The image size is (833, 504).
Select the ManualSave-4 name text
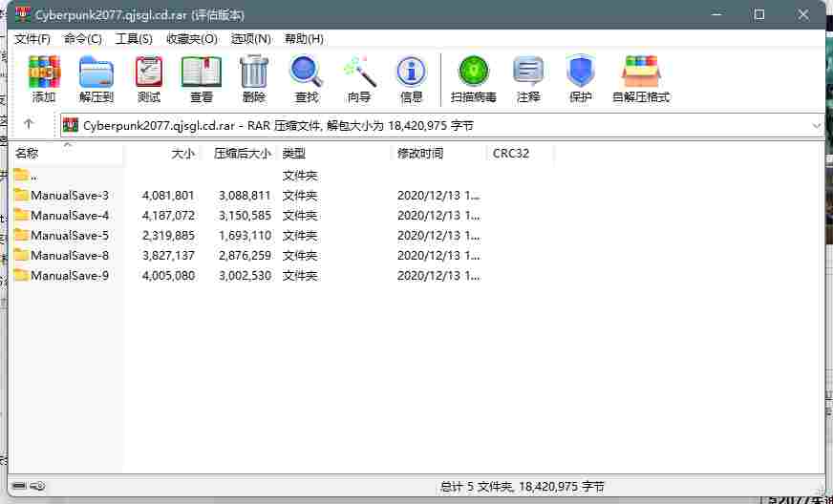(x=70, y=216)
